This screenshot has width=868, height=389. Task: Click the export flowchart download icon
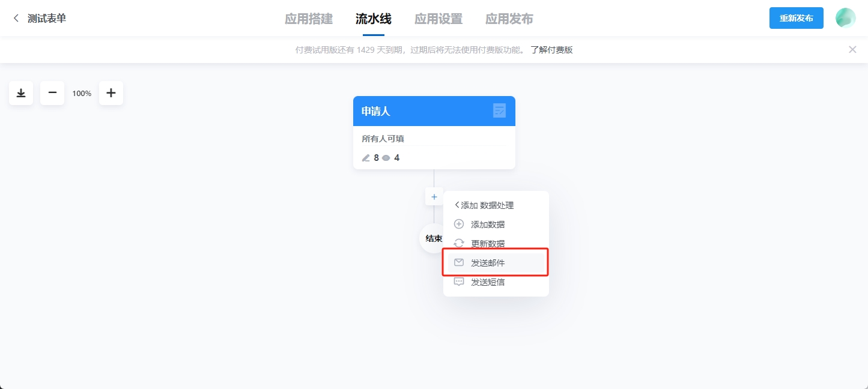click(20, 93)
